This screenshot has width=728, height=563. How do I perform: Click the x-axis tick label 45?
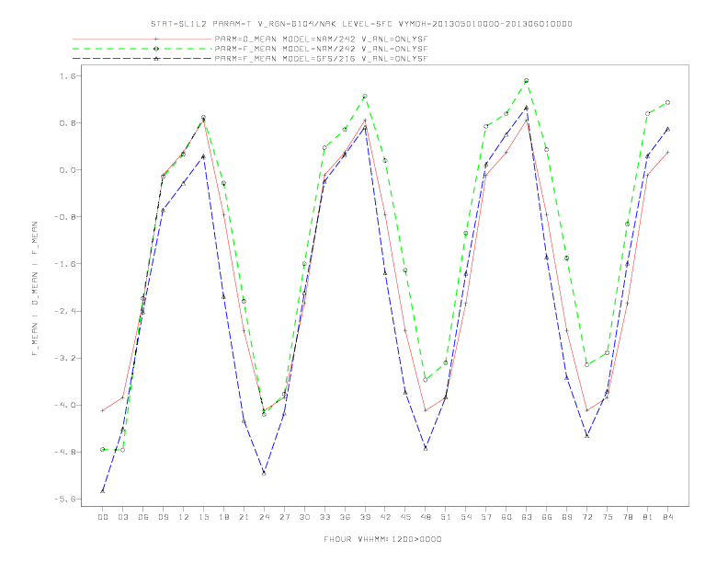pyautogui.click(x=405, y=517)
